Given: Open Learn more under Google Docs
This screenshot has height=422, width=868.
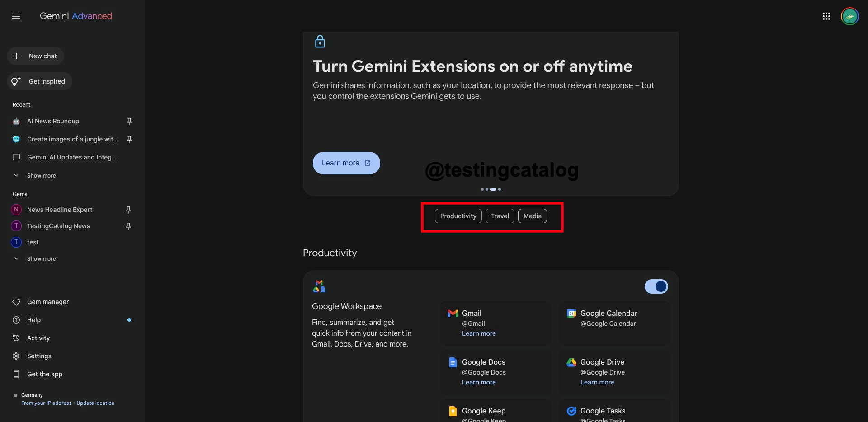Looking at the screenshot, I should pos(479,382).
